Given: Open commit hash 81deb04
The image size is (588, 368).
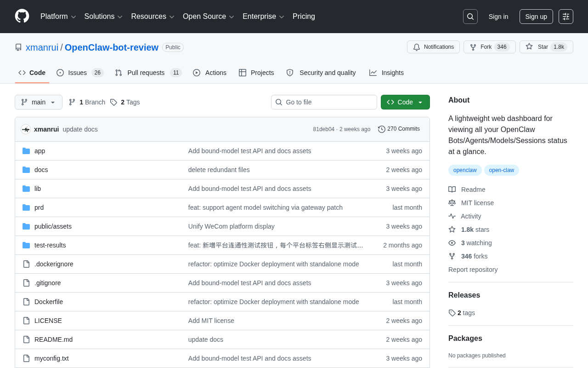Looking at the screenshot, I should [324, 129].
